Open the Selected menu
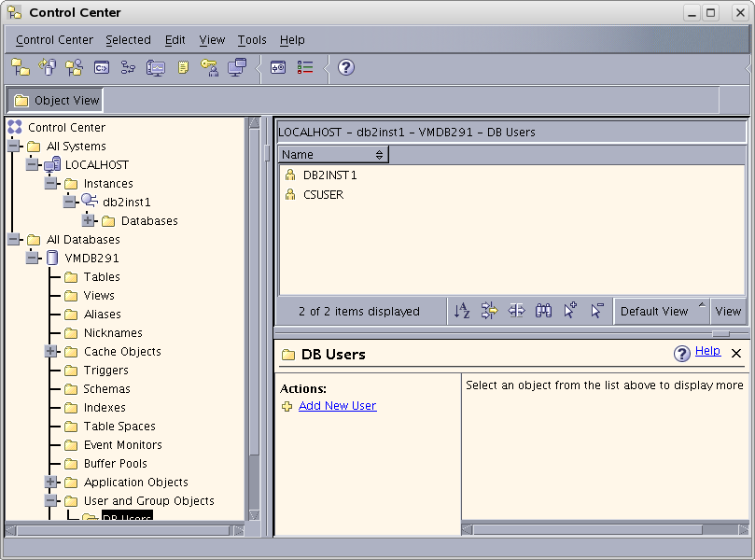The height and width of the screenshot is (560, 755). coord(128,40)
